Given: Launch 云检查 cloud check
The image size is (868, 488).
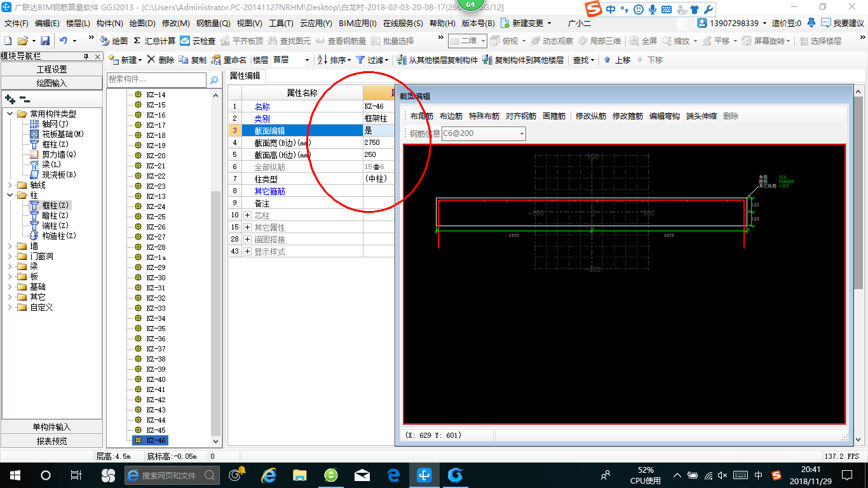Looking at the screenshot, I should pyautogui.click(x=198, y=41).
